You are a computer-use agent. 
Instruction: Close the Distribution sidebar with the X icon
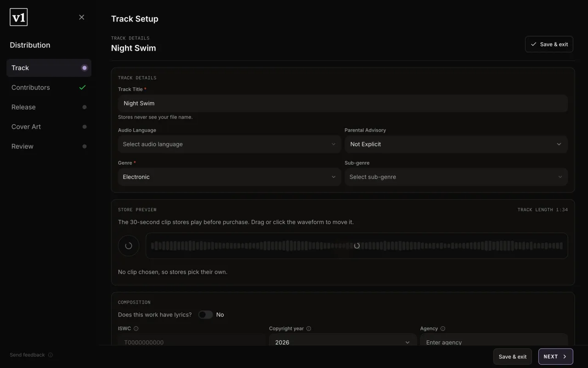pyautogui.click(x=81, y=17)
